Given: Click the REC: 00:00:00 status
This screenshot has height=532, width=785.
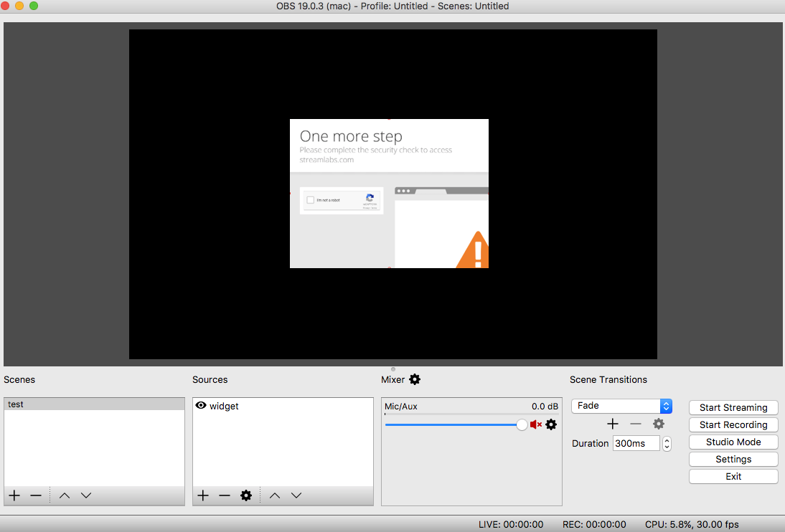Looking at the screenshot, I should (x=594, y=525).
